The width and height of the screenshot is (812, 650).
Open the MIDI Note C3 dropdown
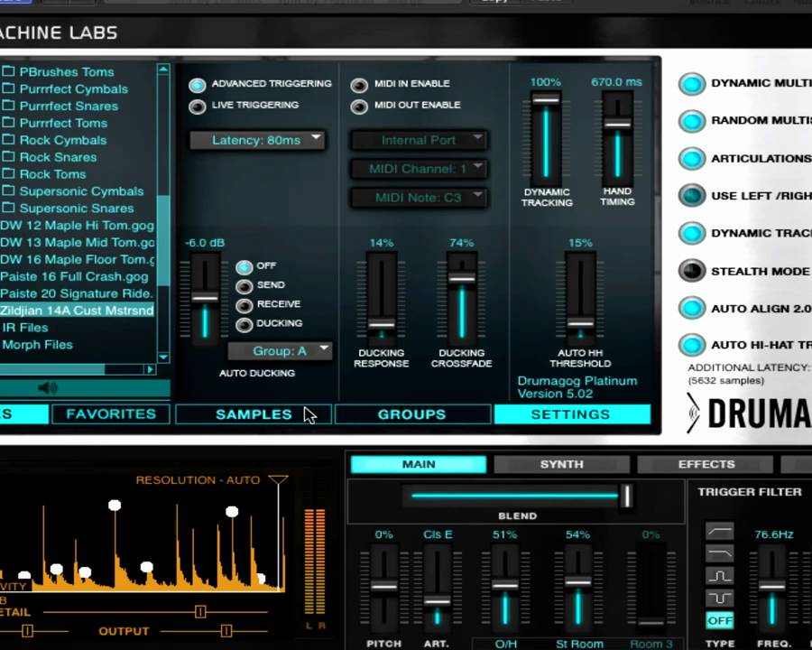(419, 198)
